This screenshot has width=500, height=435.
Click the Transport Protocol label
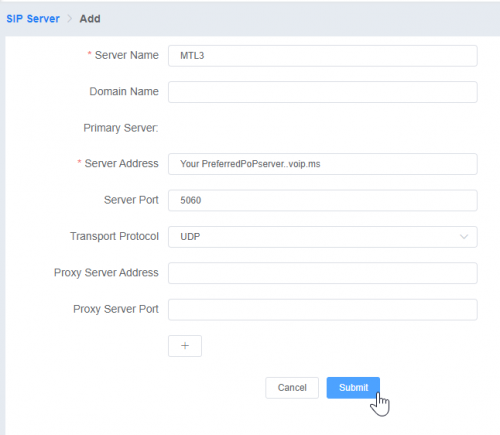click(x=114, y=236)
